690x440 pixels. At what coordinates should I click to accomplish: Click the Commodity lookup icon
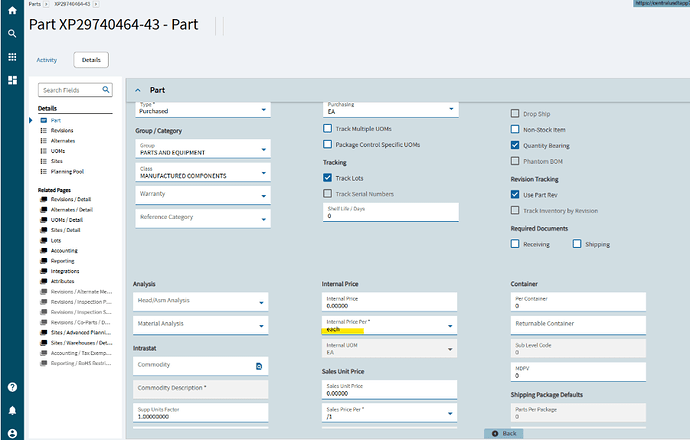pyautogui.click(x=260, y=366)
